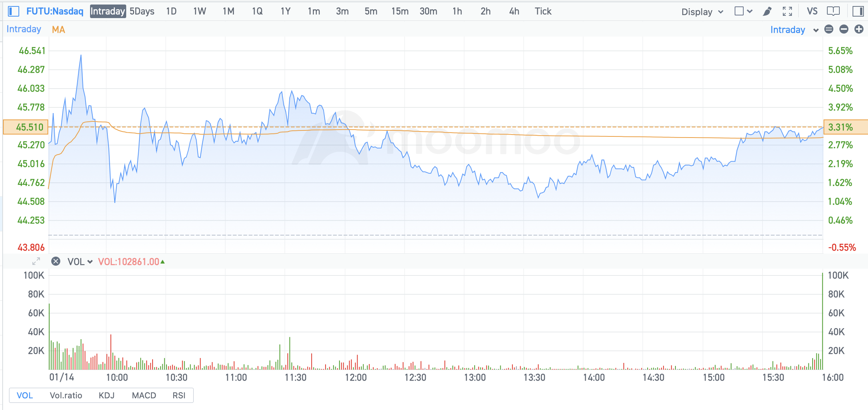Select the VOL indicator tab at bottom
This screenshot has width=868, height=410.
click(25, 395)
